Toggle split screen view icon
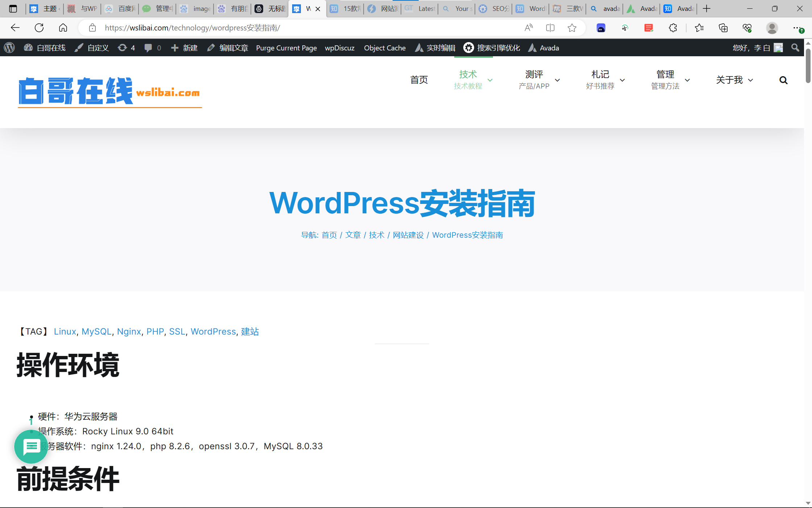The image size is (812, 508). point(550,28)
